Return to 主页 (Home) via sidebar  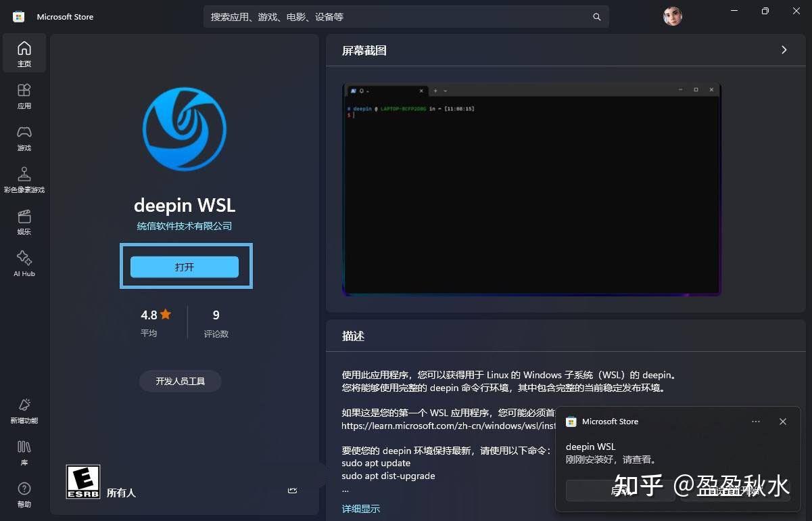point(24,52)
